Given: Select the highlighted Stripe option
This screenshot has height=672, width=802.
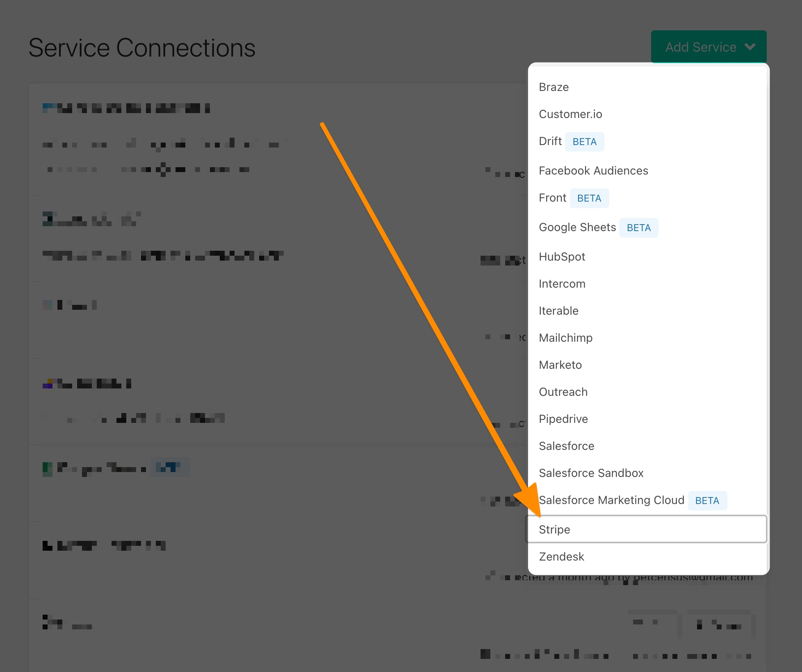Looking at the screenshot, I should click(646, 529).
